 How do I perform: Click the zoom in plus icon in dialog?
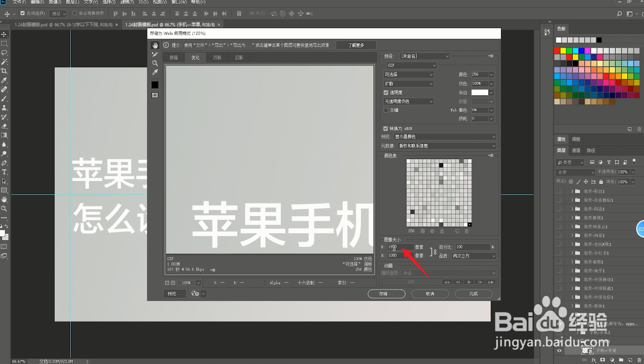[173, 283]
